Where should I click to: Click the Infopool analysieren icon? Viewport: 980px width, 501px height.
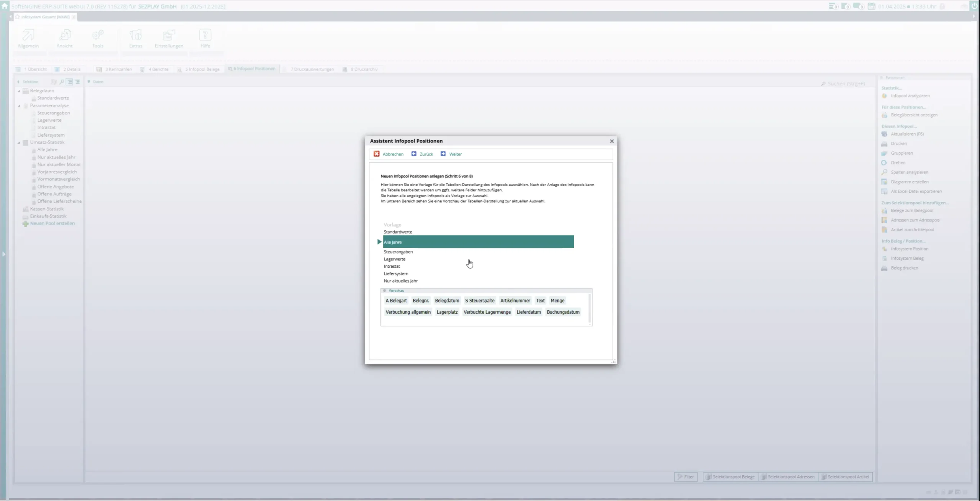point(884,96)
